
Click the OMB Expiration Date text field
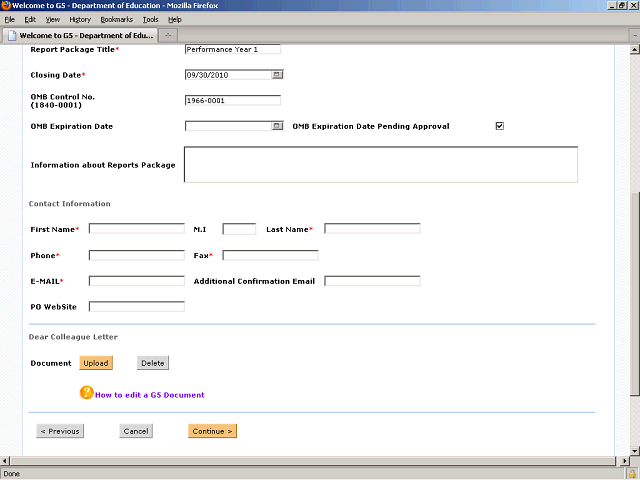point(228,126)
